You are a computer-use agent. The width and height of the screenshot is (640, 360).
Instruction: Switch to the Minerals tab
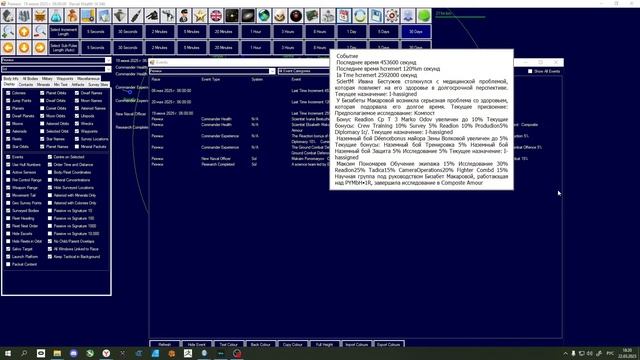click(44, 84)
